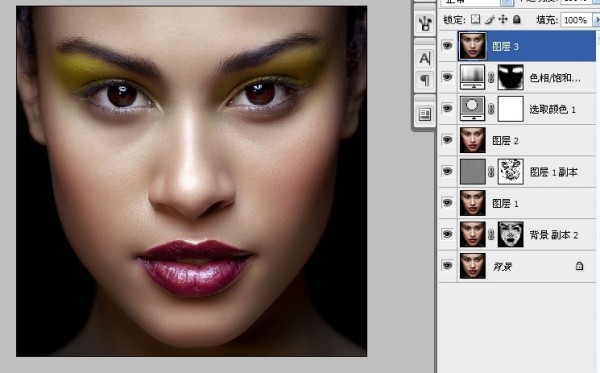
Task: Click the 填充: label
Action: [x=547, y=20]
